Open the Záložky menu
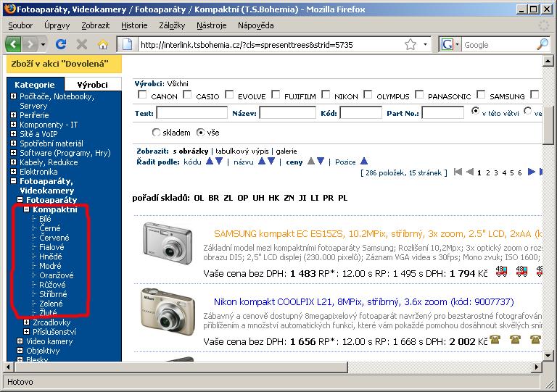This screenshot has width=557, height=392. pos(172,25)
